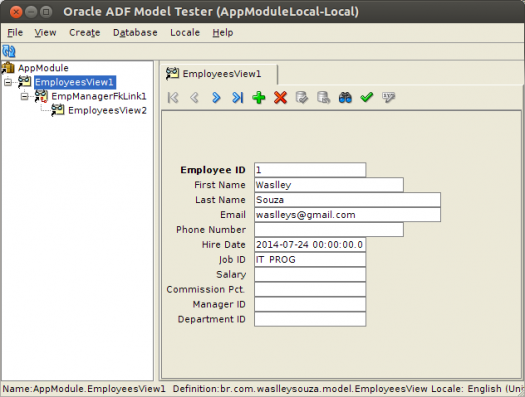Go to the previous record arrow
This screenshot has width=525, height=397.
click(195, 97)
